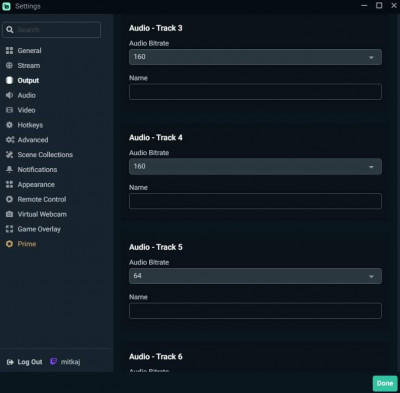
Task: Click the Appearance grid icon
Action: click(9, 184)
